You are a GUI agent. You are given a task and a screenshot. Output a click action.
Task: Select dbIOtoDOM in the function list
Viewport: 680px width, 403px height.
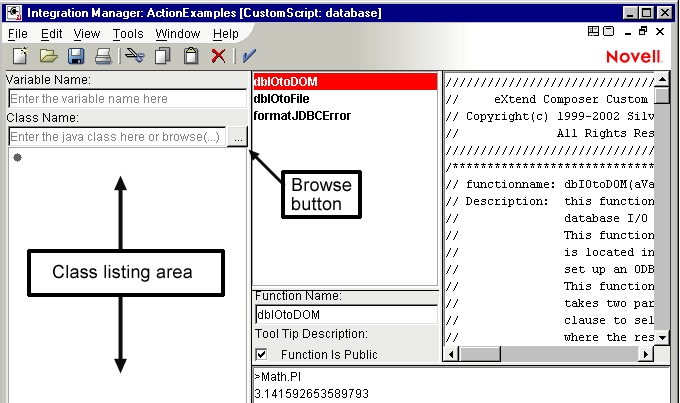[x=345, y=82]
